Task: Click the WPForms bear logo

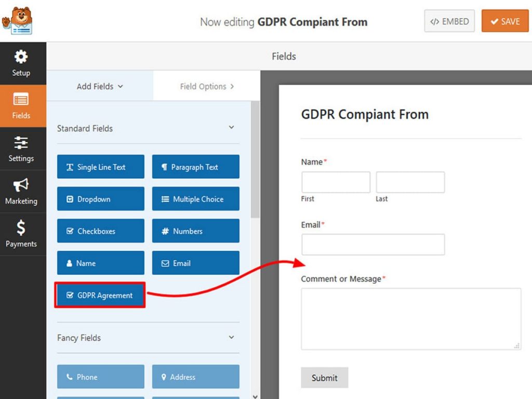Action: 21,20
